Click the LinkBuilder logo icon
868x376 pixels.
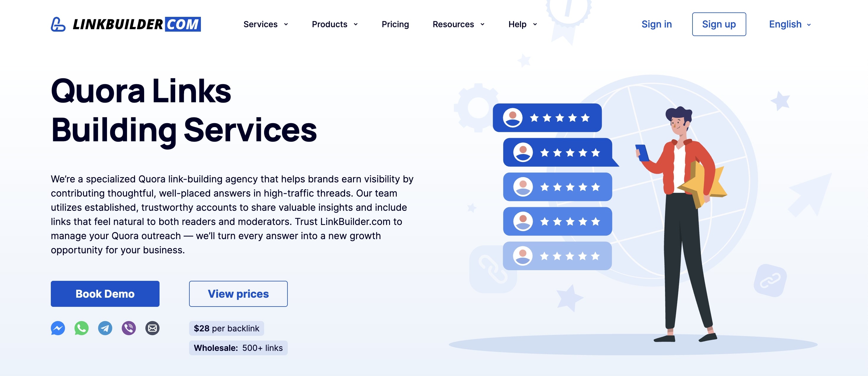[x=58, y=24]
